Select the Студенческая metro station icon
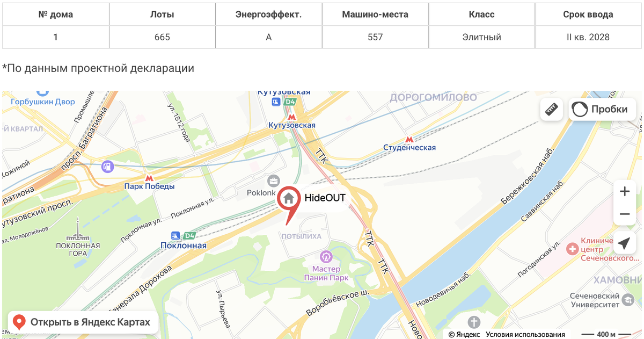This screenshot has height=339, width=644. pos(410,139)
